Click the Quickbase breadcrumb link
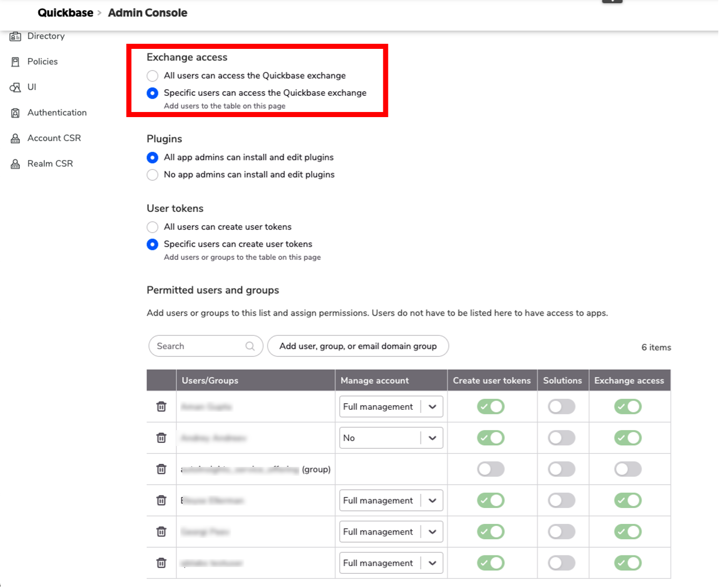Image resolution: width=721 pixels, height=588 pixels. point(65,13)
